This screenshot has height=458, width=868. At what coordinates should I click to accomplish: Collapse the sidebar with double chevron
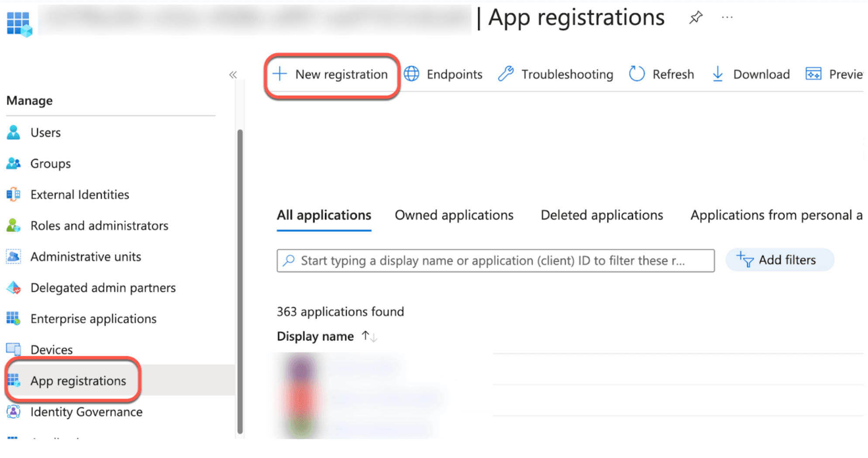click(x=233, y=75)
